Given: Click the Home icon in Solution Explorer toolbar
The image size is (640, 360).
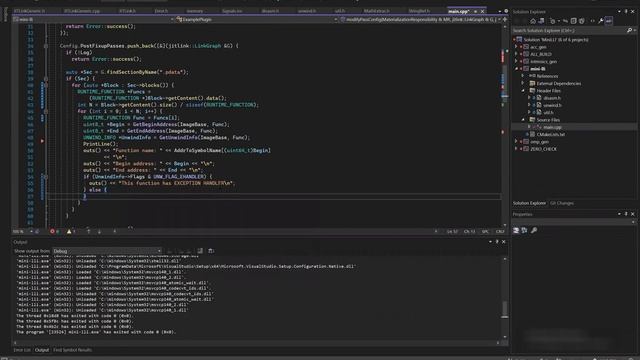Looking at the screenshot, I should coord(533,21).
